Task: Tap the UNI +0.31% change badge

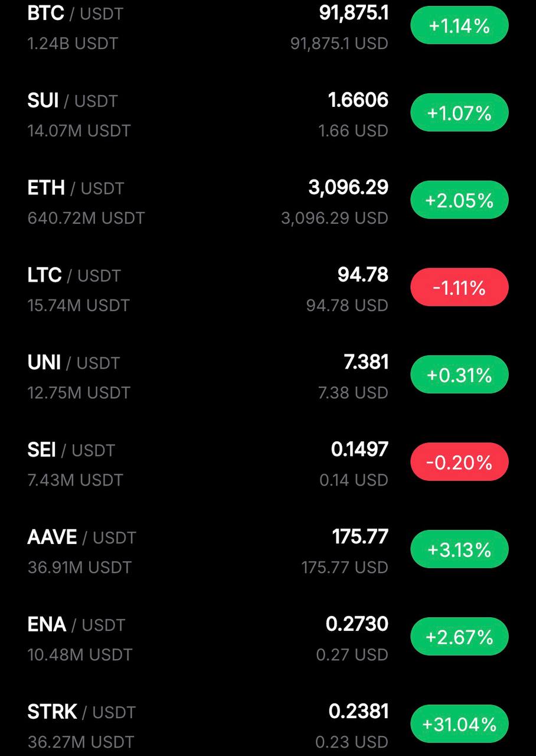Action: (459, 375)
